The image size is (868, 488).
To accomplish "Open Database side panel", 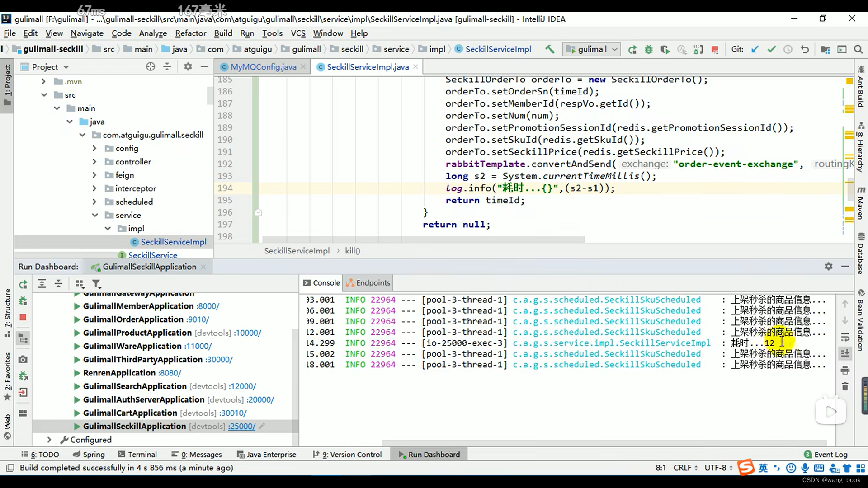I will point(861,253).
